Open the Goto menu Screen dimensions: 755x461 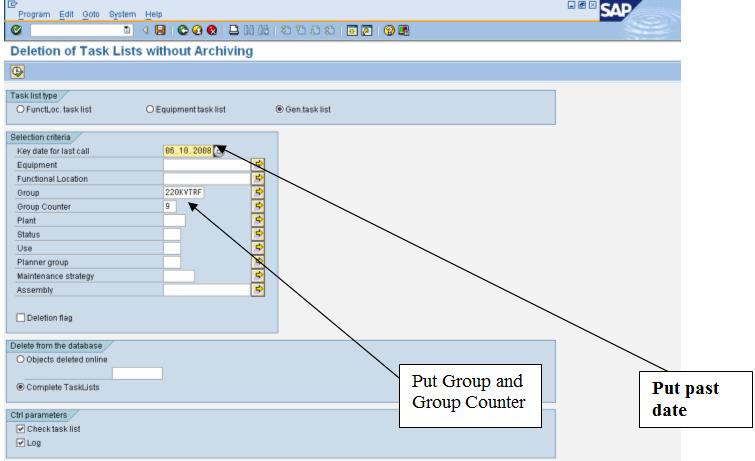[91, 14]
